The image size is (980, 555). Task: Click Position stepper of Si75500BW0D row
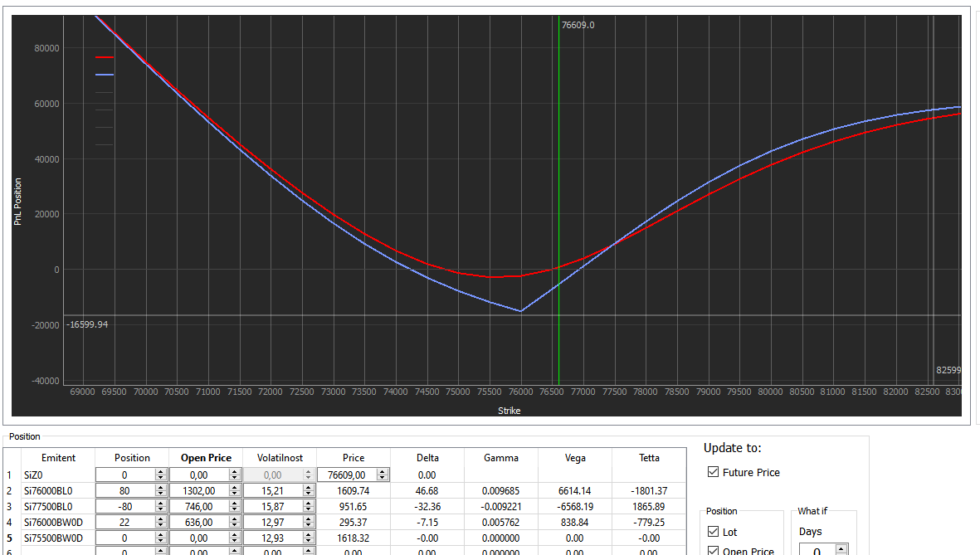[x=161, y=538]
